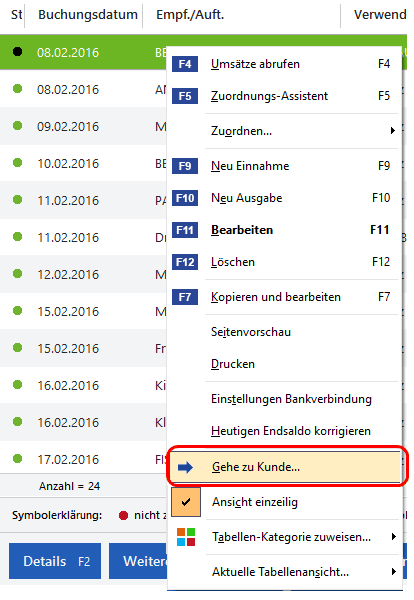
Task: Click the colored squares Tabellen-Kategorie icon
Action: [186, 537]
